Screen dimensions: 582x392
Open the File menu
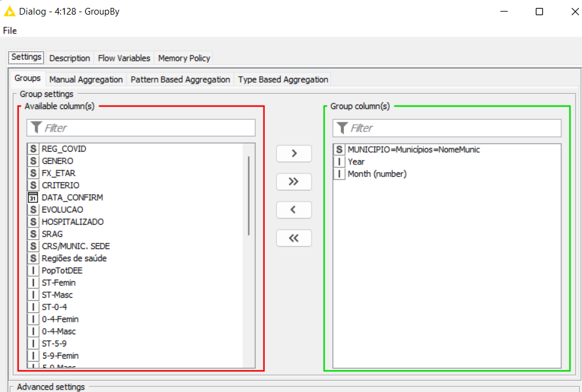[x=9, y=30]
